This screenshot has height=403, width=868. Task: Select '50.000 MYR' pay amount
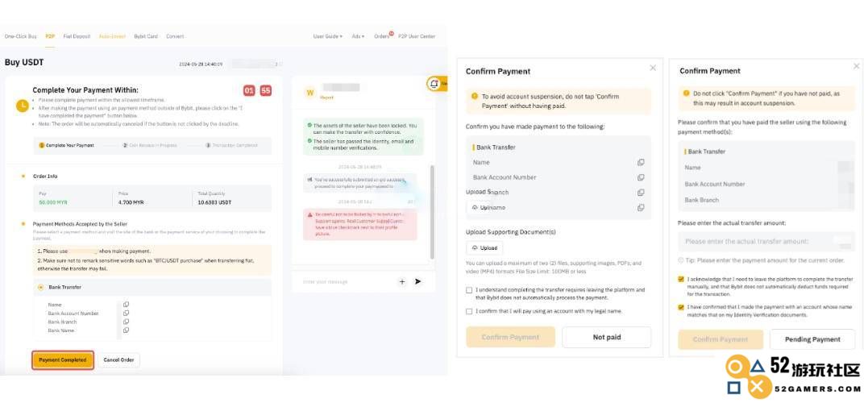point(52,202)
